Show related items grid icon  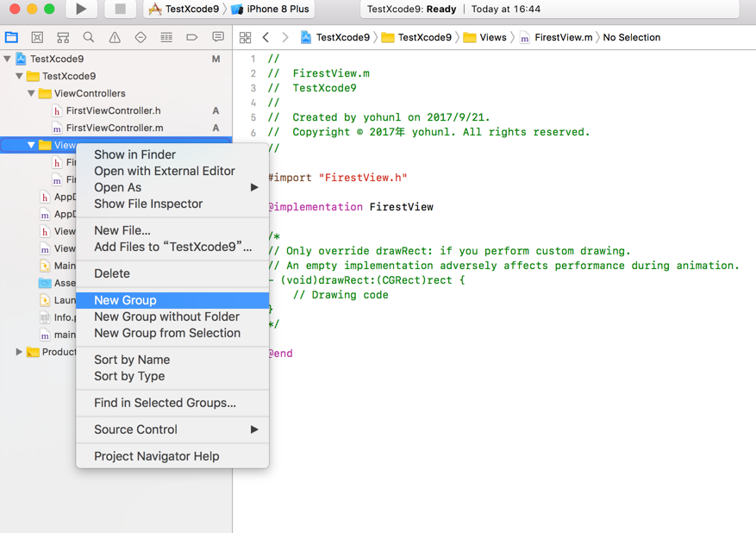(x=246, y=38)
